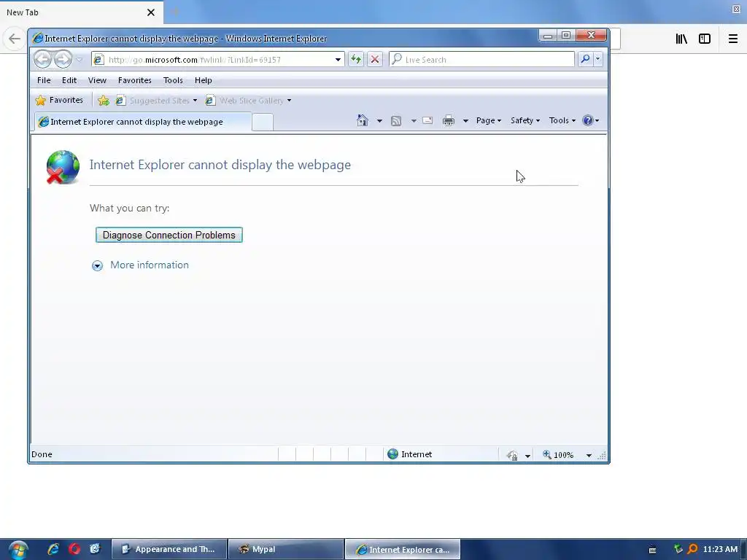Click the magnifier search button in Internet Explorer
Image resolution: width=747 pixels, height=560 pixels.
coord(585,59)
